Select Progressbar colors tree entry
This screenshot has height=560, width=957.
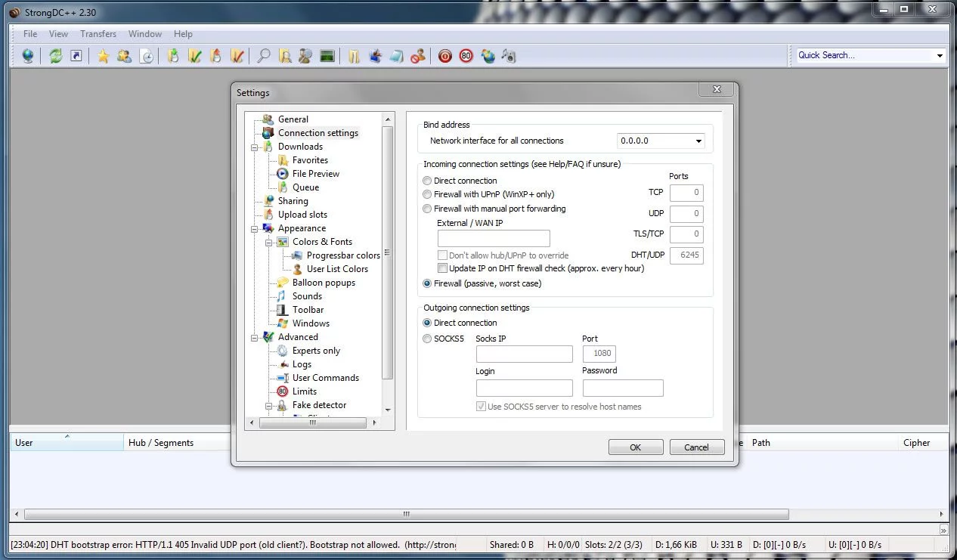[343, 255]
